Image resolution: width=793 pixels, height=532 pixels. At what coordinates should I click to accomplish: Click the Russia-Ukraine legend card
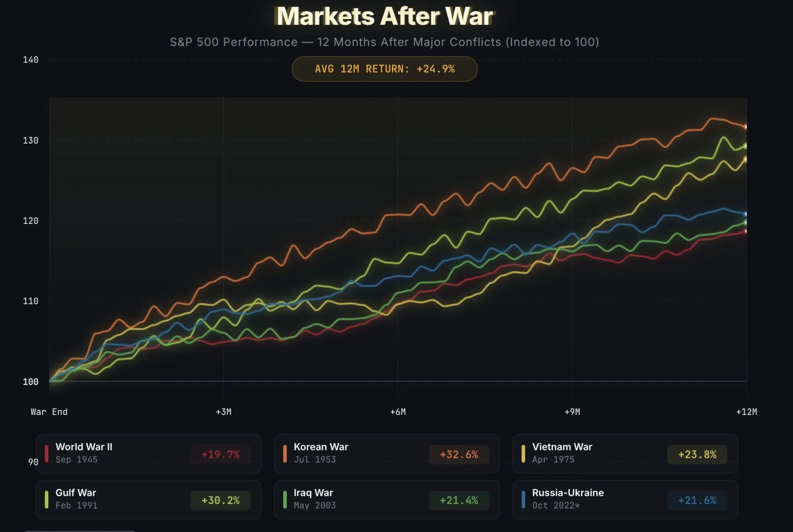625,500
